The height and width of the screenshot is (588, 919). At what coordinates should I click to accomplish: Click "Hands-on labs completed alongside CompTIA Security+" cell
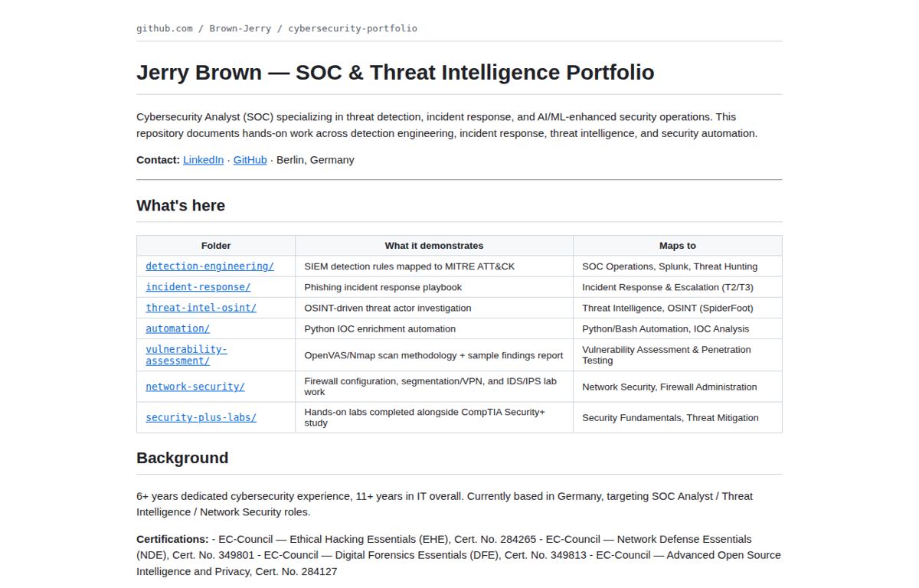(434, 417)
